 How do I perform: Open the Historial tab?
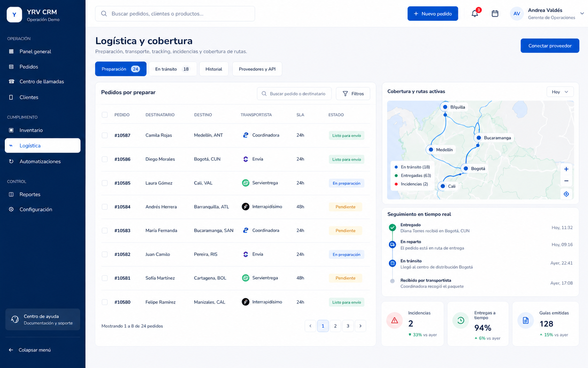tap(214, 69)
